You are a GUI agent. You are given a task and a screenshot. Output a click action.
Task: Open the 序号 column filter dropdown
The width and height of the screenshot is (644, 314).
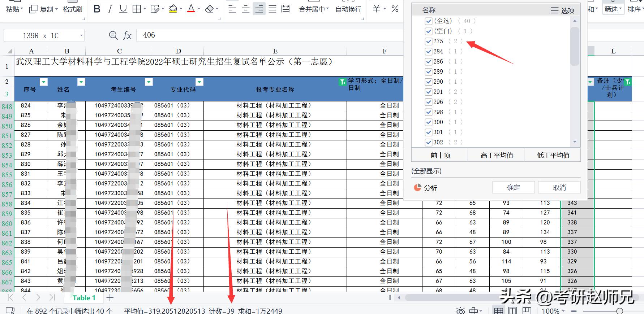(44, 82)
